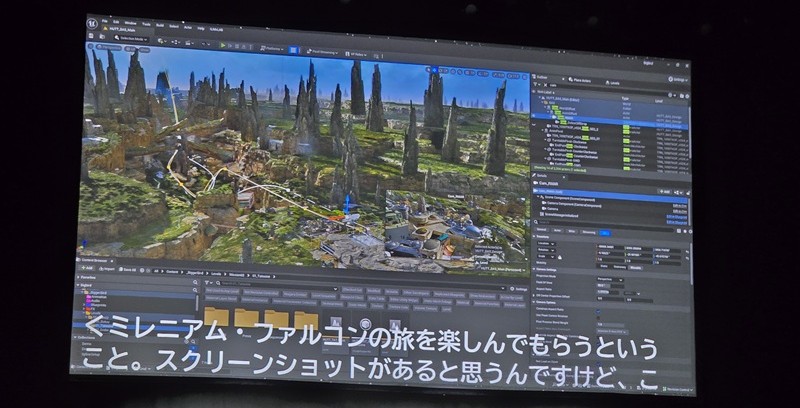
Task: Open the File menu
Action: pyautogui.click(x=104, y=21)
